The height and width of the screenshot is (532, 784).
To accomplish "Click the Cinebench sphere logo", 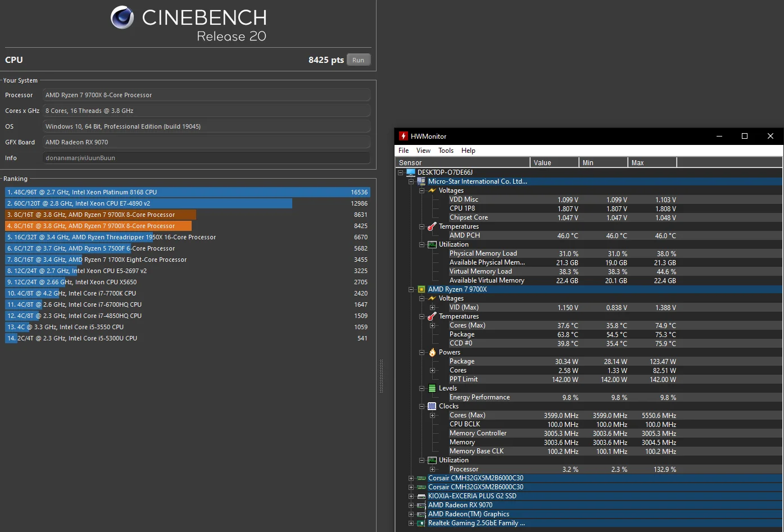I will click(122, 18).
